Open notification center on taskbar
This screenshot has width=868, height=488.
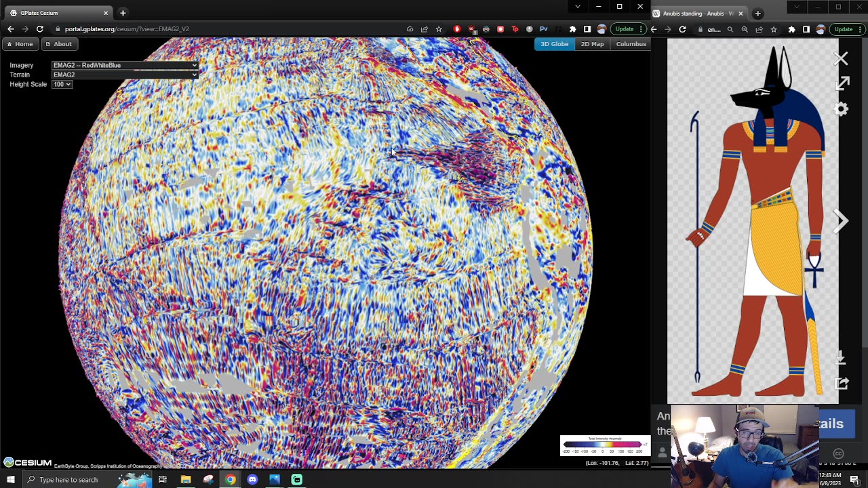(x=854, y=480)
